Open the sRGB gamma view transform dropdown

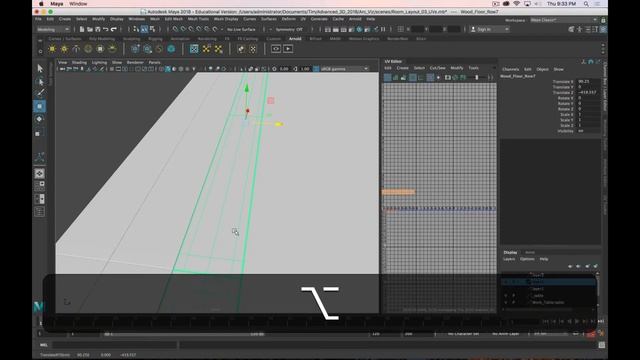[x=344, y=69]
